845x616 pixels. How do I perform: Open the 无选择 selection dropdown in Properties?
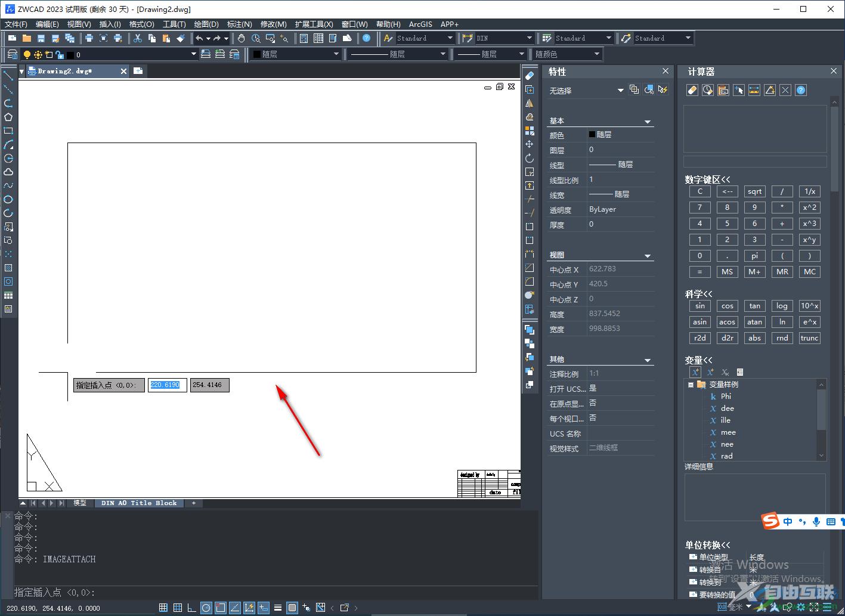tap(620, 90)
